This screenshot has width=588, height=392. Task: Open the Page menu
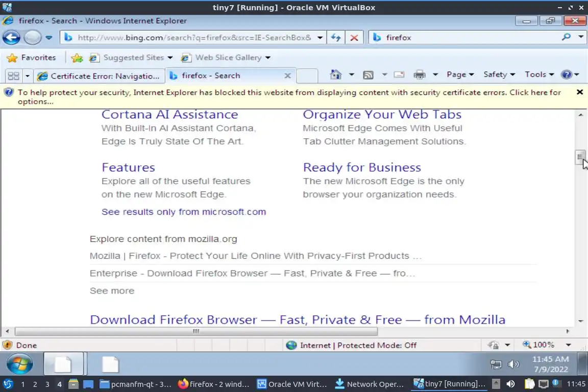pyautogui.click(x=460, y=75)
